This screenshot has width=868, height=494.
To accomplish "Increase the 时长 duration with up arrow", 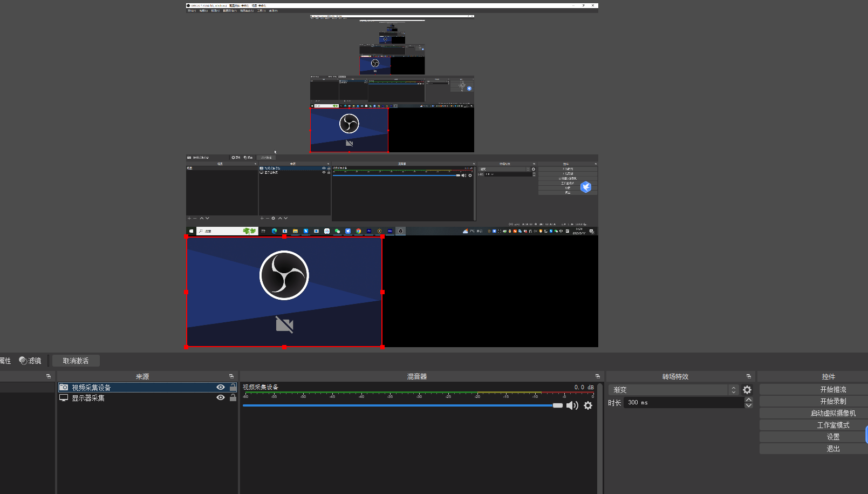I will pos(749,400).
